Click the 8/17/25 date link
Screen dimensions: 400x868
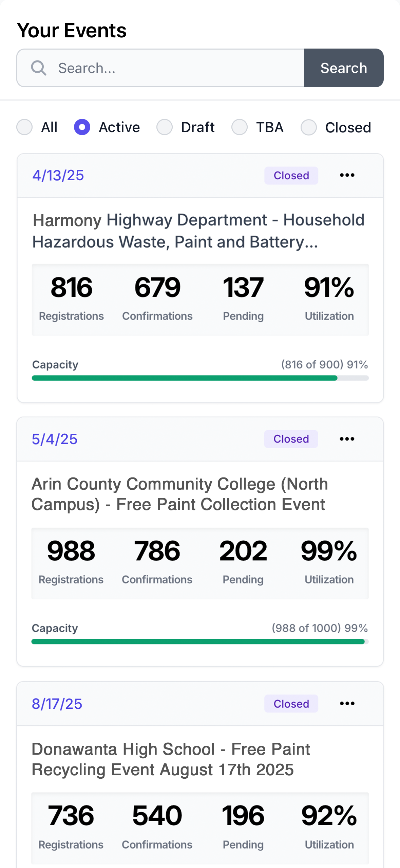57,704
